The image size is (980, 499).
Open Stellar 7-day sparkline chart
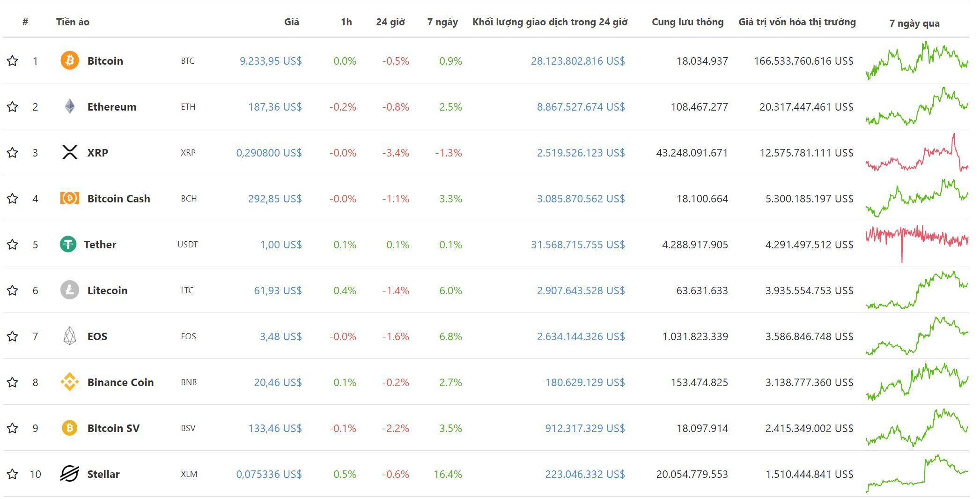click(x=917, y=474)
